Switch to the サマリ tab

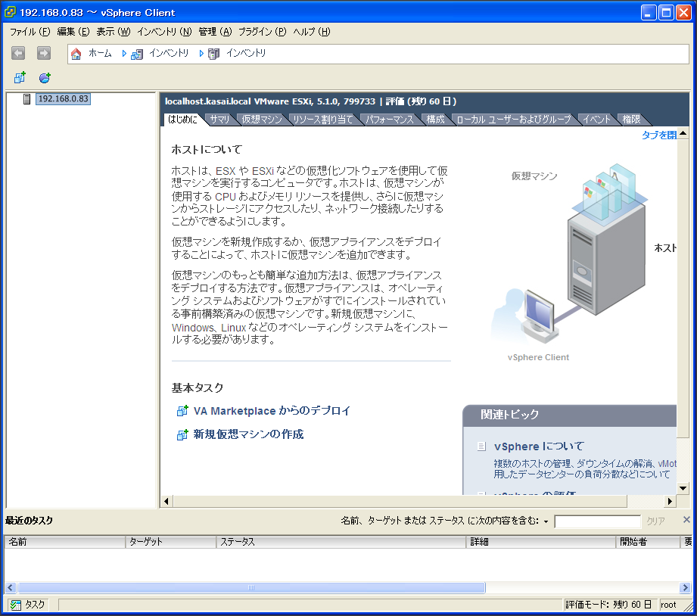click(x=219, y=120)
